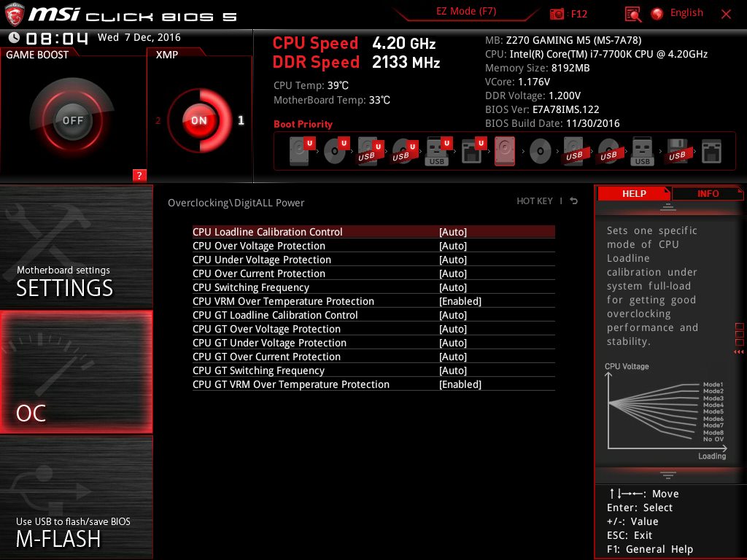Select the UEFI hard disk boot icon
The image size is (747, 560).
[x=302, y=150]
